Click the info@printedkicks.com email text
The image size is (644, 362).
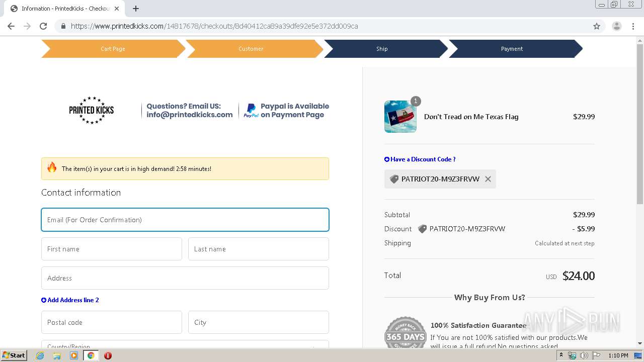190,115
